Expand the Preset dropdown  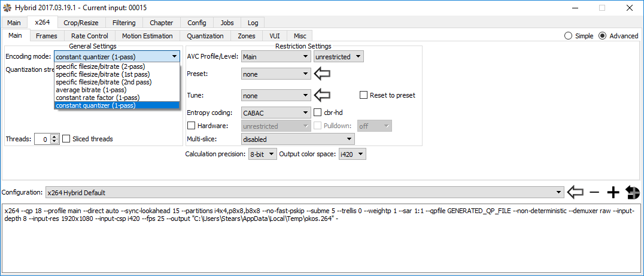click(276, 74)
